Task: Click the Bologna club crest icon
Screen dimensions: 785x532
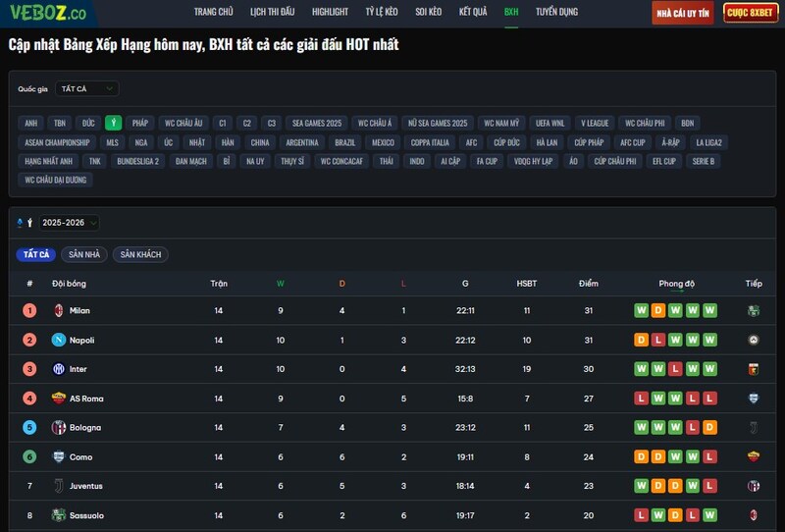Action: 59,428
